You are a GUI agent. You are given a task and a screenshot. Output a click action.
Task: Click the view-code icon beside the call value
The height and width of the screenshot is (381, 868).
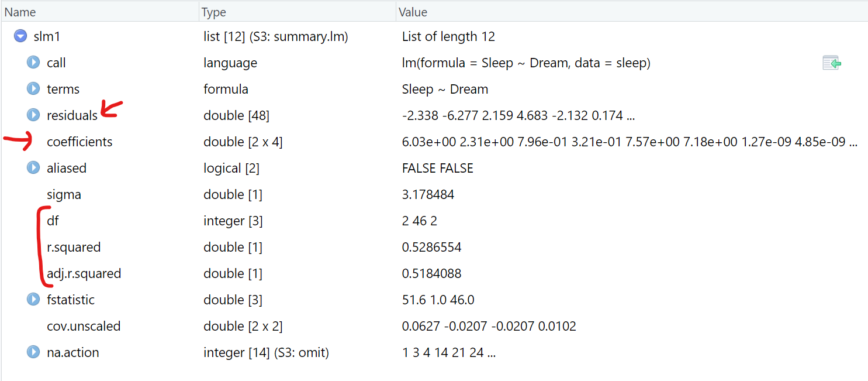click(x=831, y=63)
